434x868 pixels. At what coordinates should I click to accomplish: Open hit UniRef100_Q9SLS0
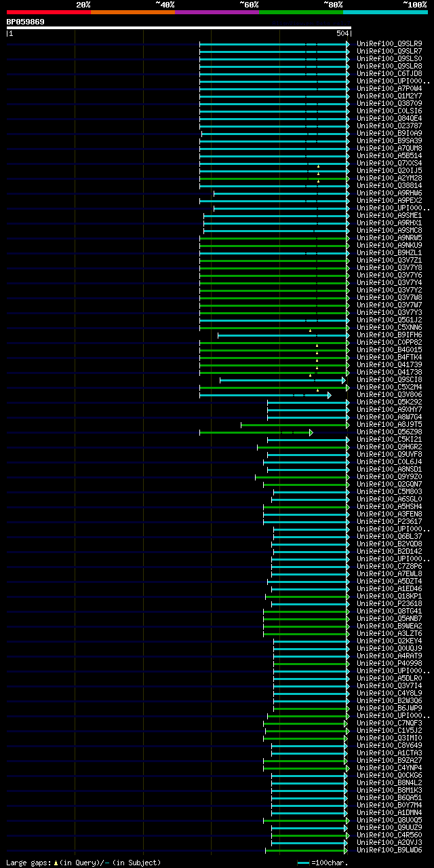[x=389, y=58]
